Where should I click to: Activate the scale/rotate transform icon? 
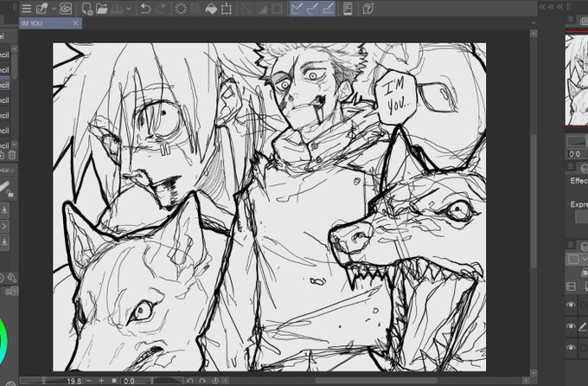[227, 9]
